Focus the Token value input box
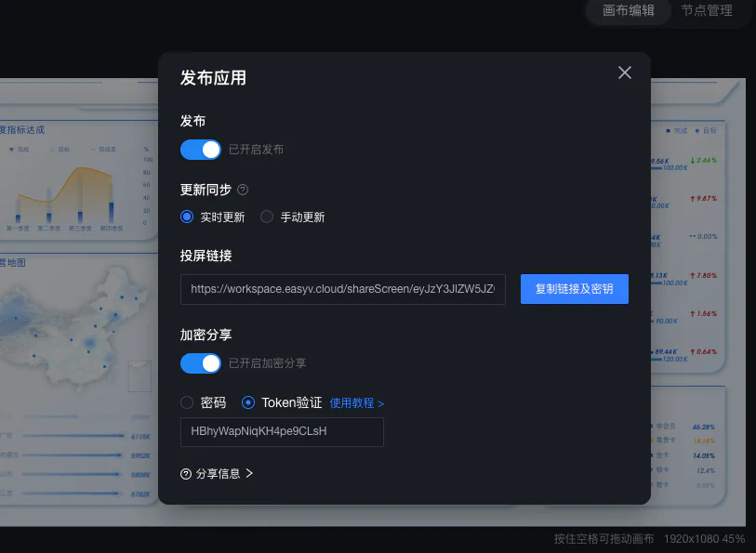The height and width of the screenshot is (553, 756). pos(282,432)
